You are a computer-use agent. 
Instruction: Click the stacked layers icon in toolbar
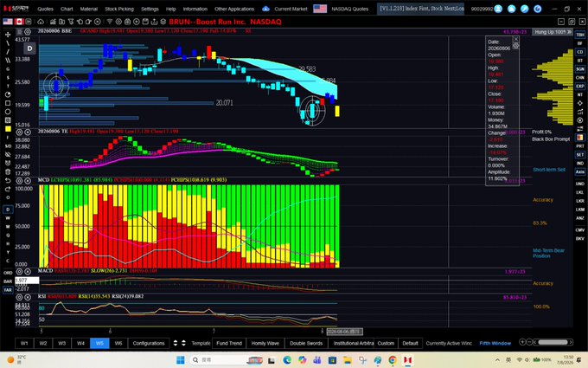click(x=163, y=22)
